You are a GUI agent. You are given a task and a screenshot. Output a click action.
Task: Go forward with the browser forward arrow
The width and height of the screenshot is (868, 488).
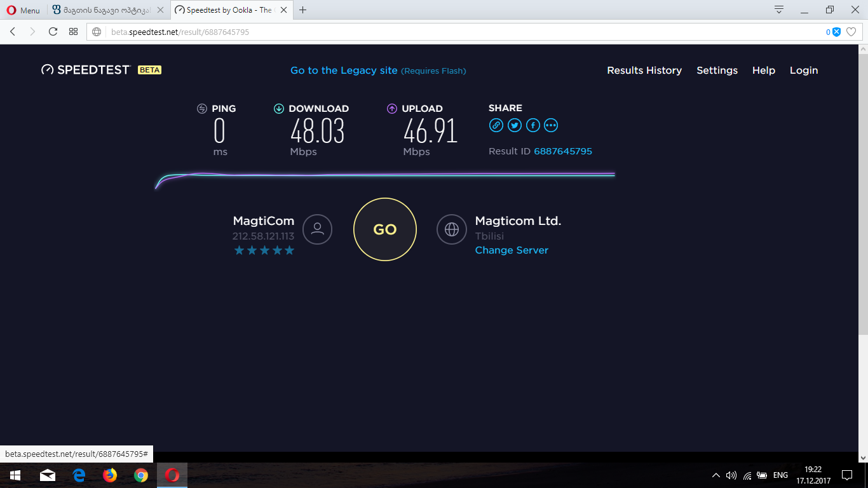tap(32, 32)
